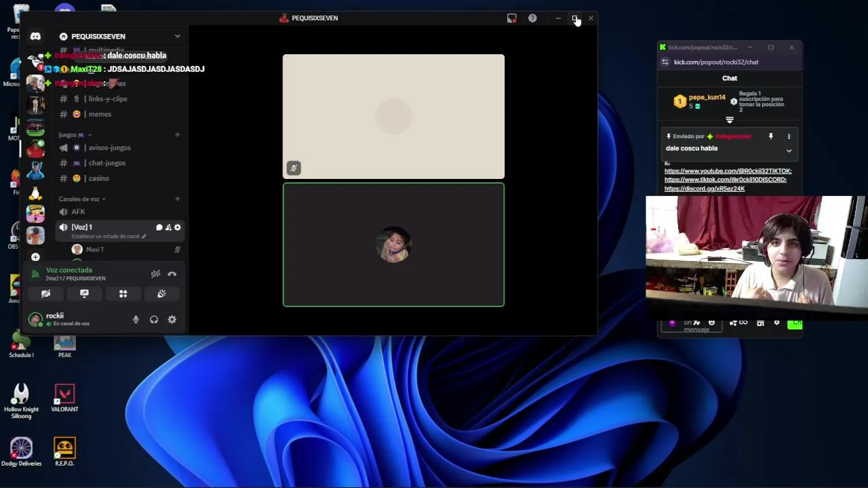Share your screen in Discord
The height and width of the screenshot is (488, 868).
point(84,293)
